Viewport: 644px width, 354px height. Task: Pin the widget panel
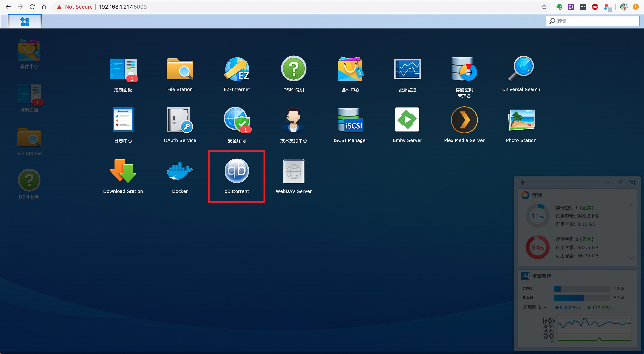620,182
